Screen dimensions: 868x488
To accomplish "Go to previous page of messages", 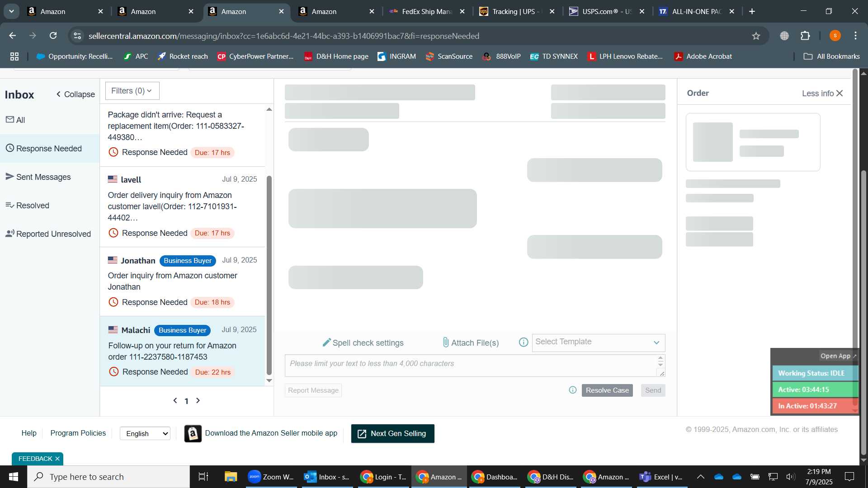I will click(175, 400).
